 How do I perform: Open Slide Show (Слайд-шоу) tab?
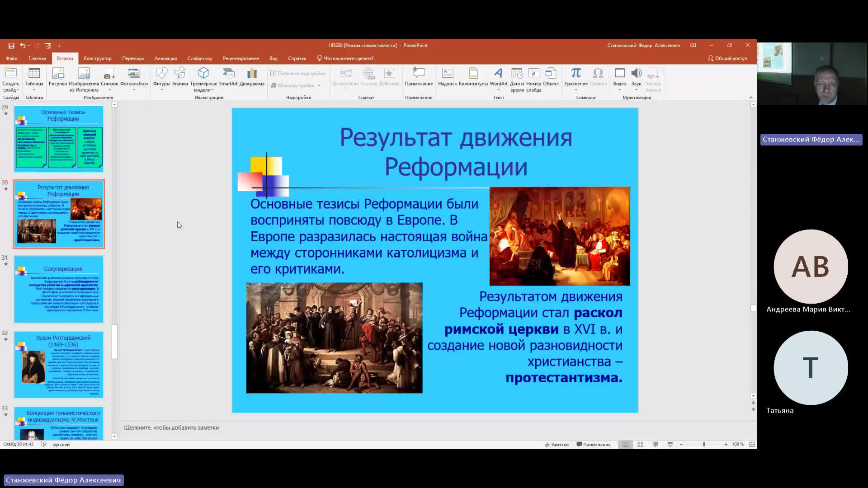(x=200, y=58)
